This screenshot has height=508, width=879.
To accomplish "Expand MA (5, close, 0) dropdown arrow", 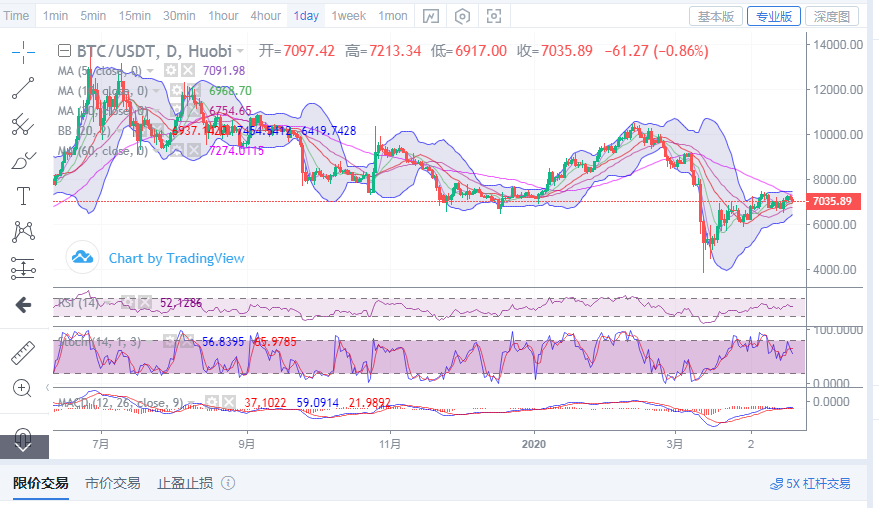I will pyautogui.click(x=150, y=71).
